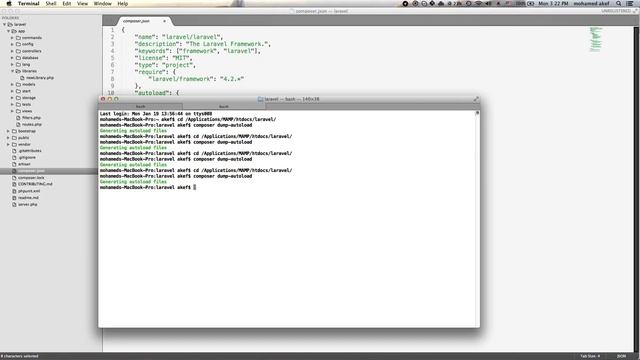Open newLibrary.php in the sidebar
The height and width of the screenshot is (360, 640).
[x=40, y=78]
